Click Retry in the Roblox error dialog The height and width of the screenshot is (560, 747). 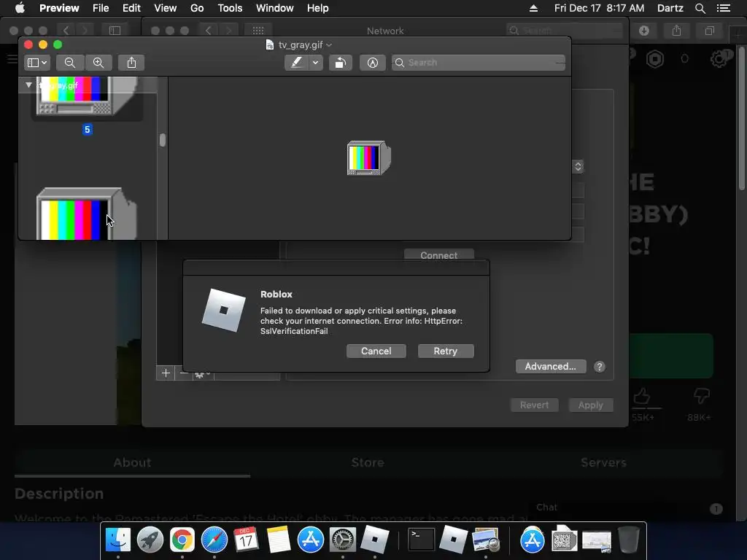[446, 351]
